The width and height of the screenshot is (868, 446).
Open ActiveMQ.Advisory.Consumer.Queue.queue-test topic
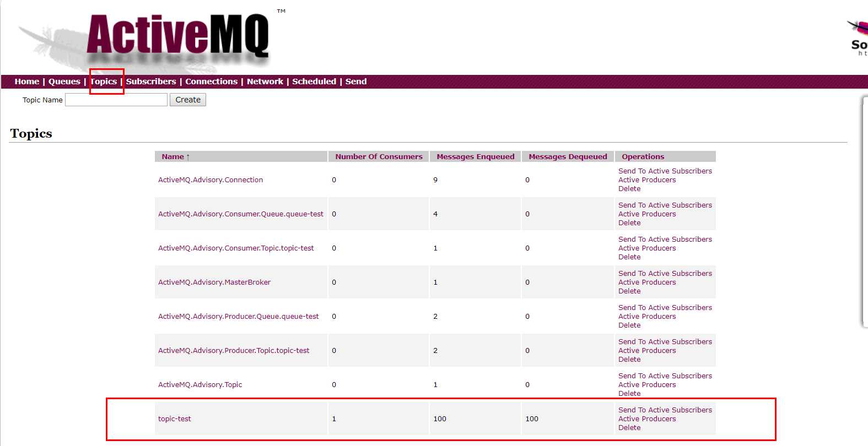click(241, 214)
